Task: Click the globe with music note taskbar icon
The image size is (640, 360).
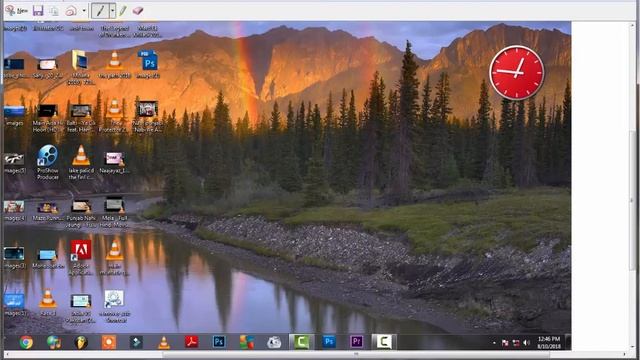Action: [x=53, y=342]
